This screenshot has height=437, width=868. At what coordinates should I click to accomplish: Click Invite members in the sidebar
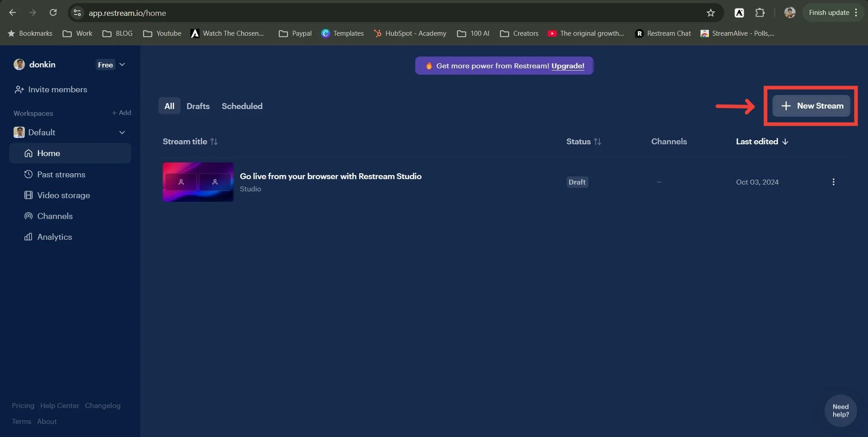tap(51, 90)
